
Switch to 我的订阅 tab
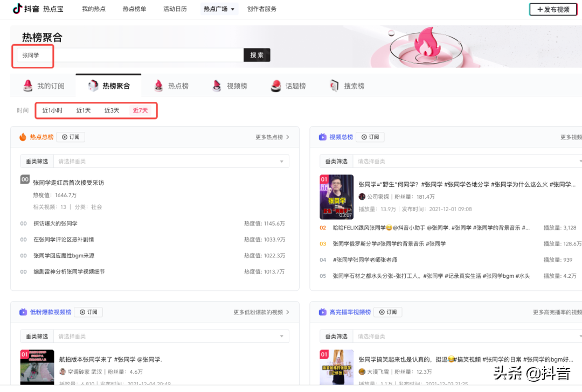(x=44, y=86)
